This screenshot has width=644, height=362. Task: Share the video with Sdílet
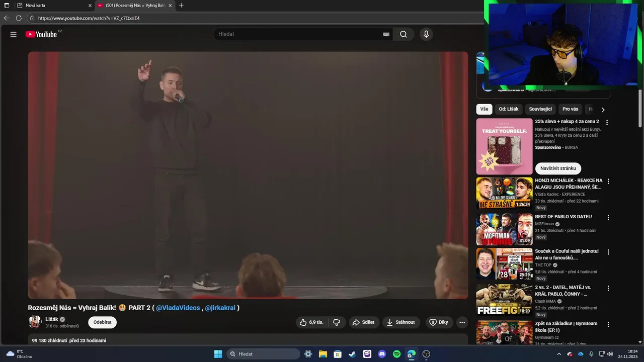[363, 322]
